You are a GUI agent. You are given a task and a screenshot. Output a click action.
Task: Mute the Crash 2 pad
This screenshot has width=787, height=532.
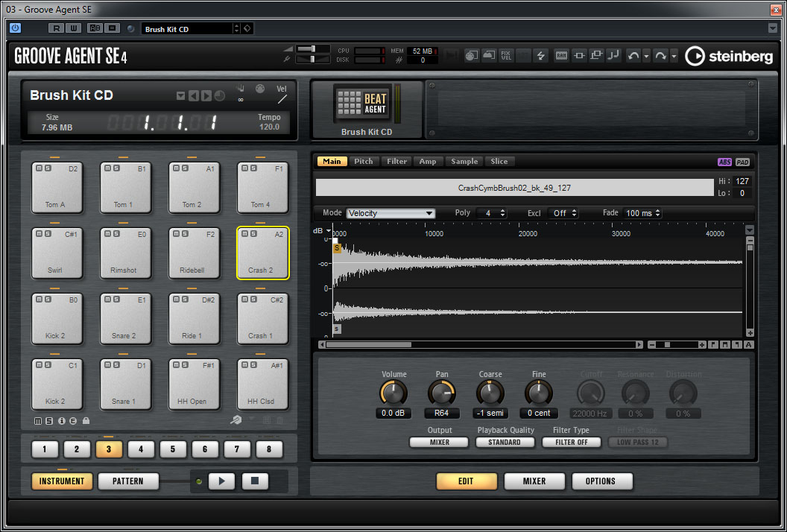pyautogui.click(x=244, y=234)
